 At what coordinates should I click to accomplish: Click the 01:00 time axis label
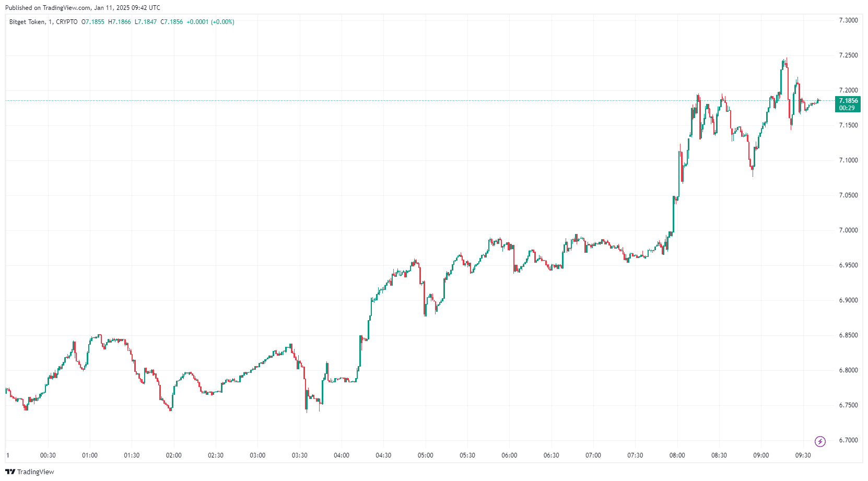click(90, 455)
